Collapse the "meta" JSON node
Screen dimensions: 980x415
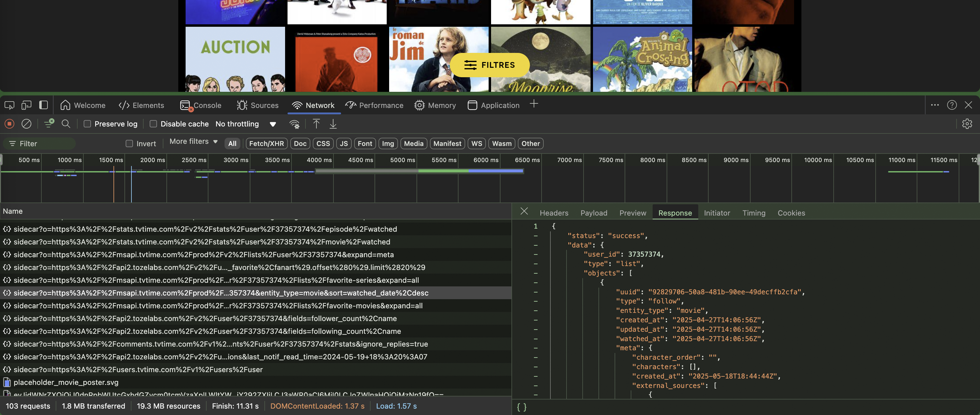tap(535, 348)
